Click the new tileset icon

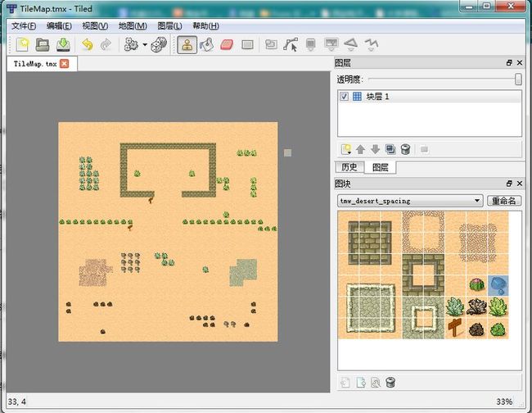point(345,383)
